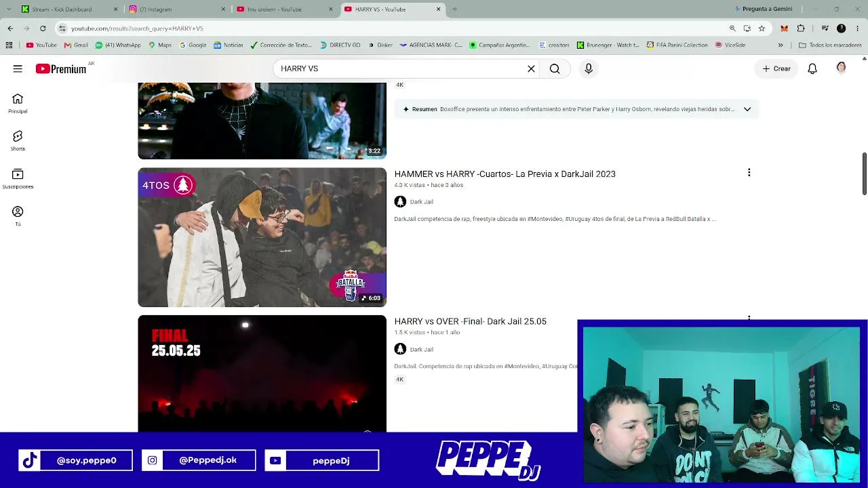
Task: Play the Spider-Man 3:22 video thumbnail
Action: coord(262,121)
